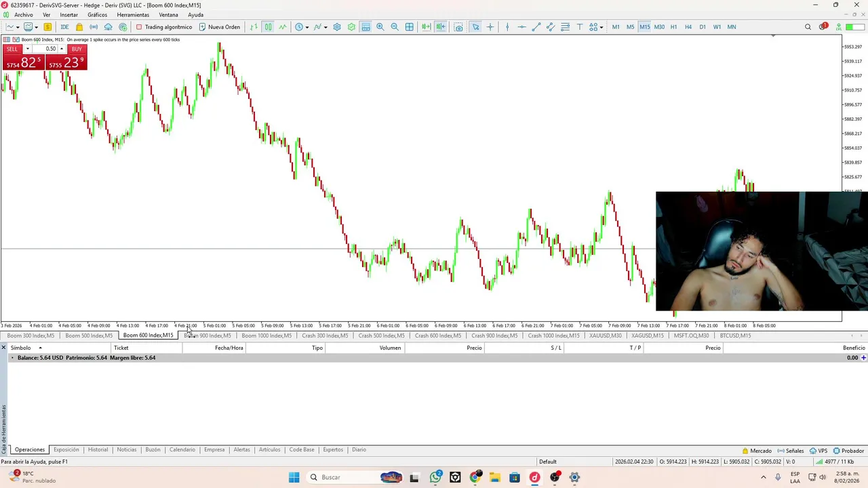Switch to Boom 300 Index,M5 chart tab
868x488 pixels.
[31, 335]
